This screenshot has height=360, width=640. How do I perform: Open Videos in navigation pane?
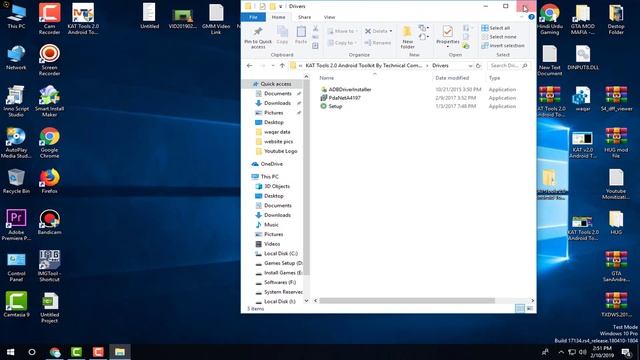click(272, 244)
